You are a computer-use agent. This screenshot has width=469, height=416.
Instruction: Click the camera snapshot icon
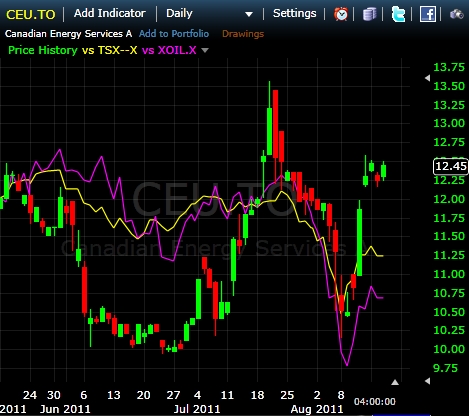(x=457, y=14)
